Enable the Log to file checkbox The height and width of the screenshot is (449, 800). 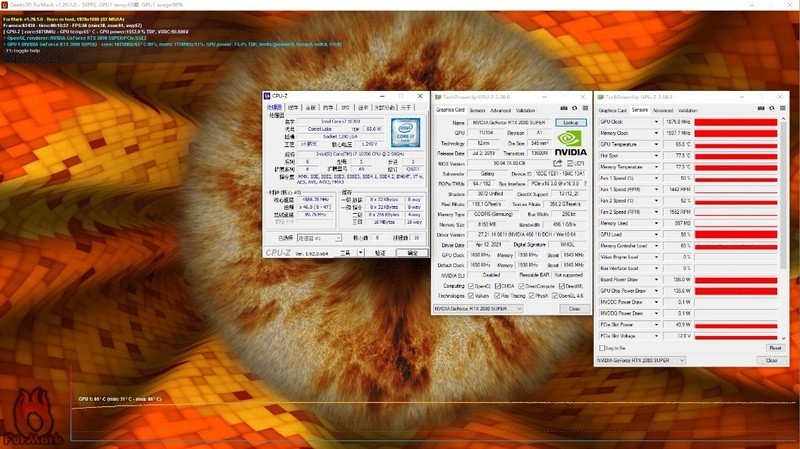[600, 347]
